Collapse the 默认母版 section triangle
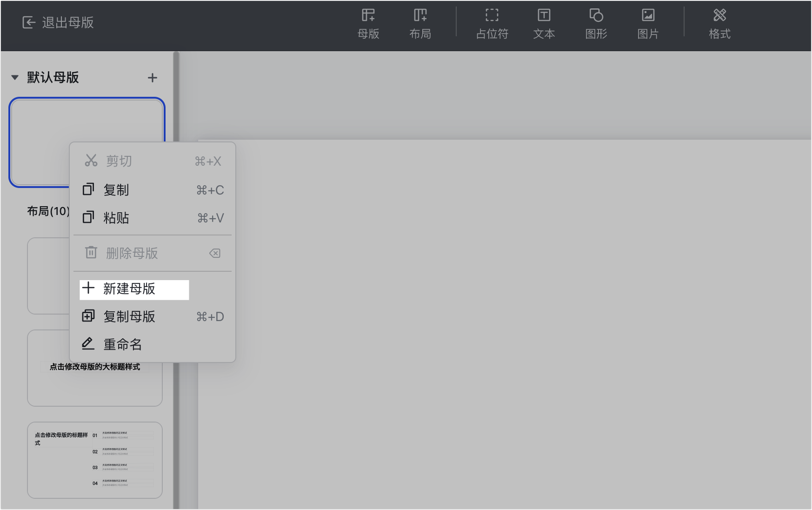 (15, 77)
